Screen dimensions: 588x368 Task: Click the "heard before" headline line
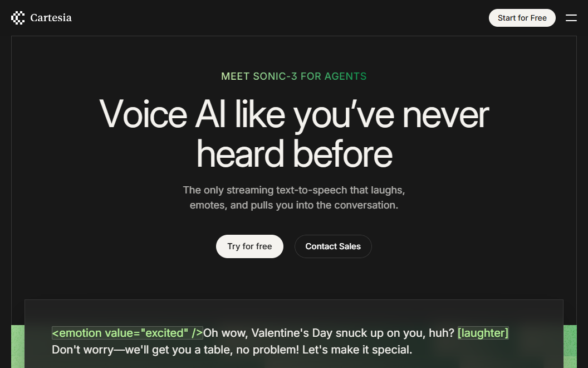293,153
